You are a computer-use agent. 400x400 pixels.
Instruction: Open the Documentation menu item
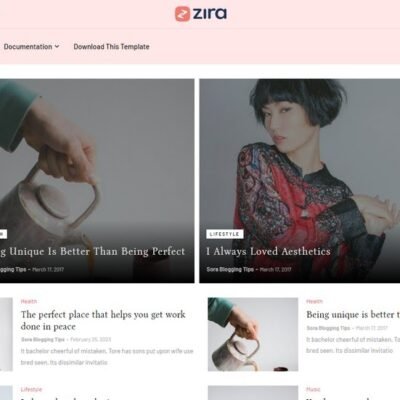coord(28,47)
